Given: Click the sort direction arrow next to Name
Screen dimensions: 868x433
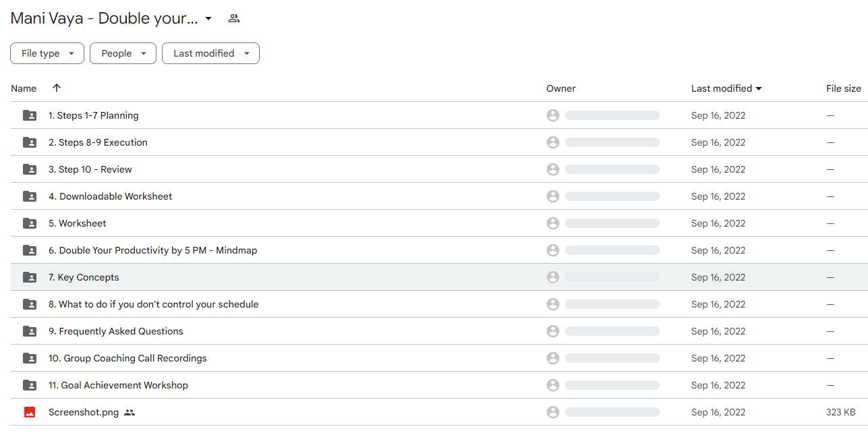Looking at the screenshot, I should point(57,88).
